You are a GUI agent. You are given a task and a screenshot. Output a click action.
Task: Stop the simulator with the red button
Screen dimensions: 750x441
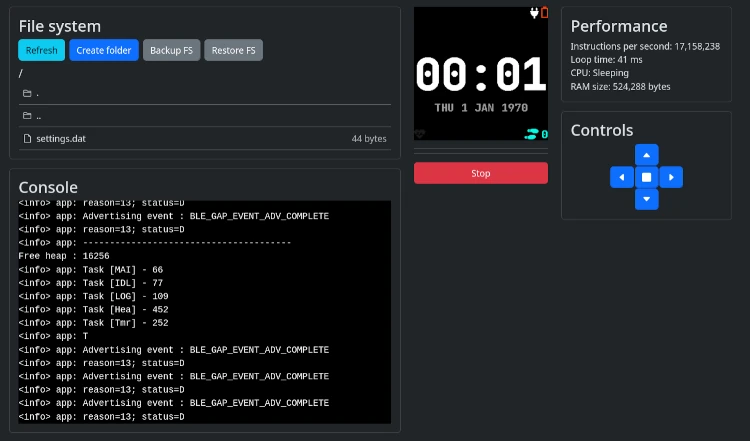480,173
